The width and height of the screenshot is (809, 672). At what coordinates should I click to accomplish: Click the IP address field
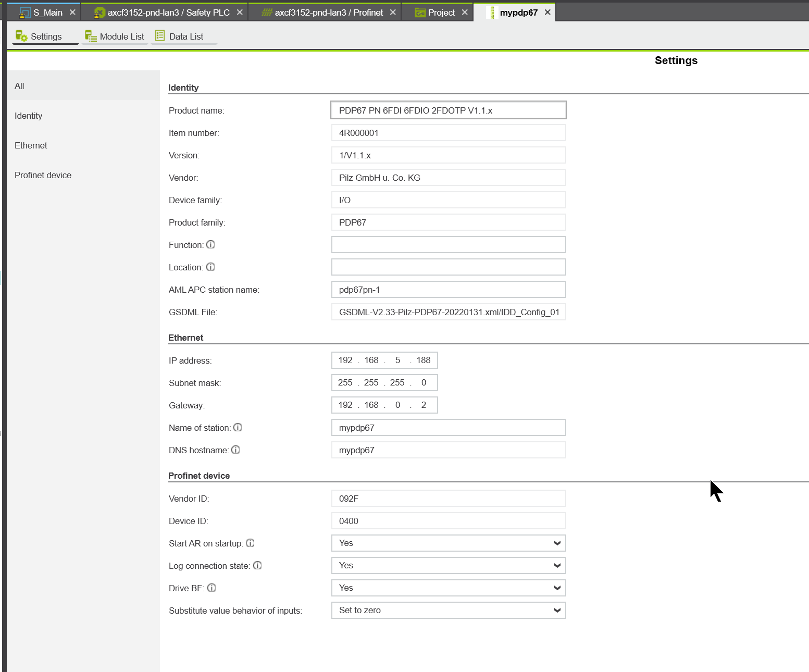tap(384, 360)
